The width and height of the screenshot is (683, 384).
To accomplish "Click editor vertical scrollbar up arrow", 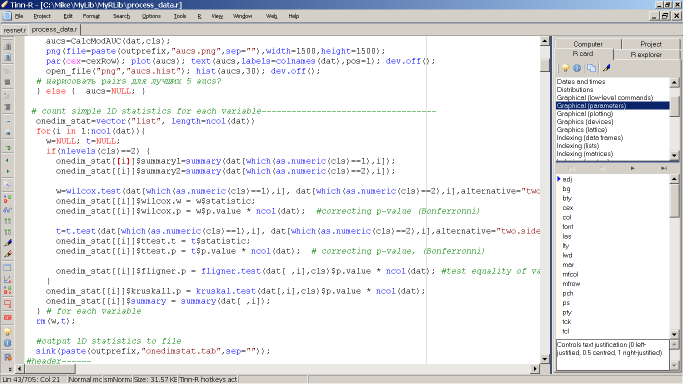I will [x=544, y=41].
